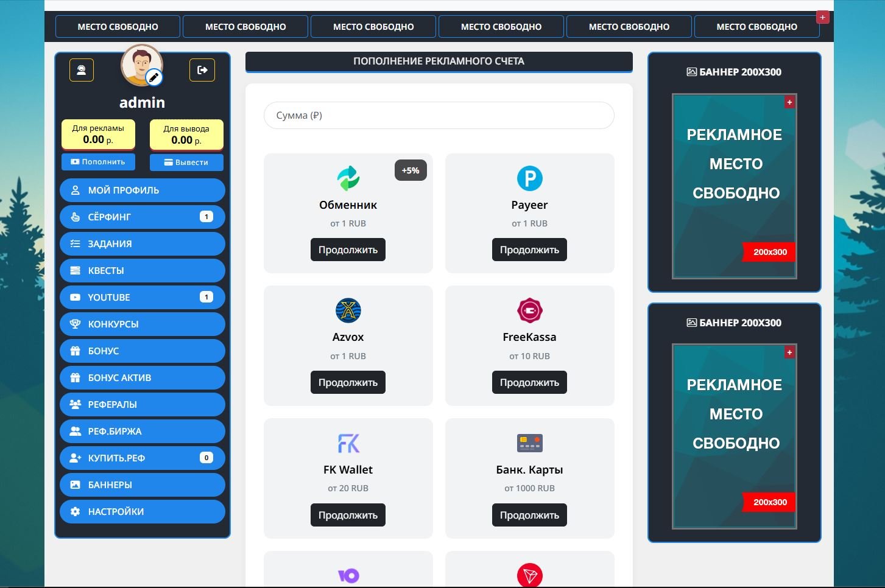Edit avatar via pencil icon
This screenshot has width=885, height=588.
(154, 77)
